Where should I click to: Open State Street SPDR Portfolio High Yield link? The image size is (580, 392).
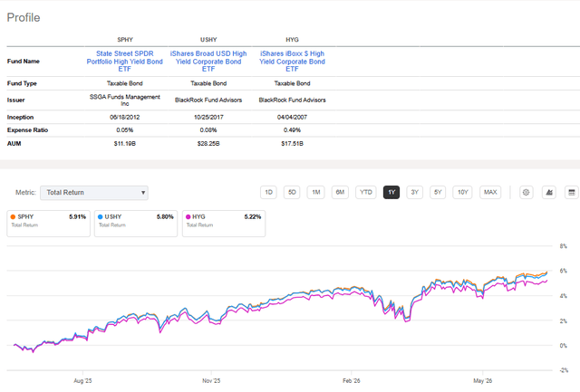(x=125, y=62)
